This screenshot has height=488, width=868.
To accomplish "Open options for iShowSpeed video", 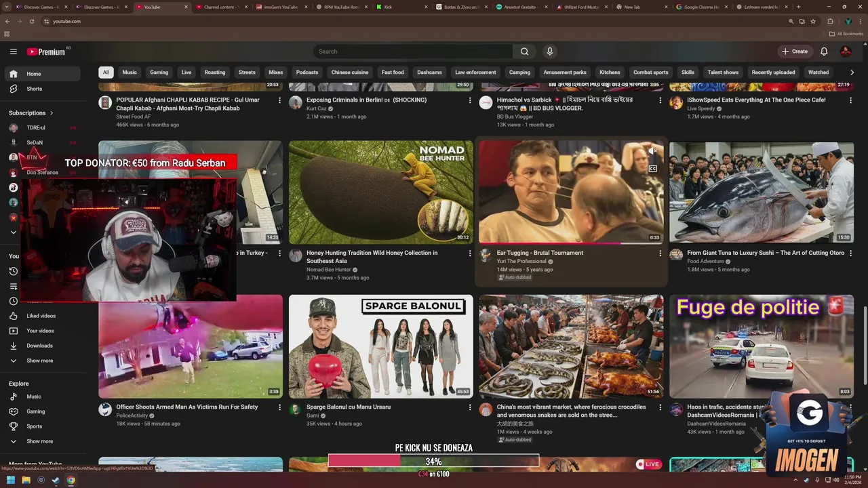I will (x=850, y=100).
